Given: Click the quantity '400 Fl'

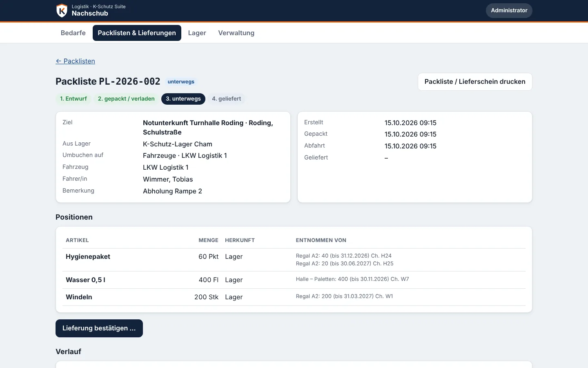Looking at the screenshot, I should click(x=208, y=280).
